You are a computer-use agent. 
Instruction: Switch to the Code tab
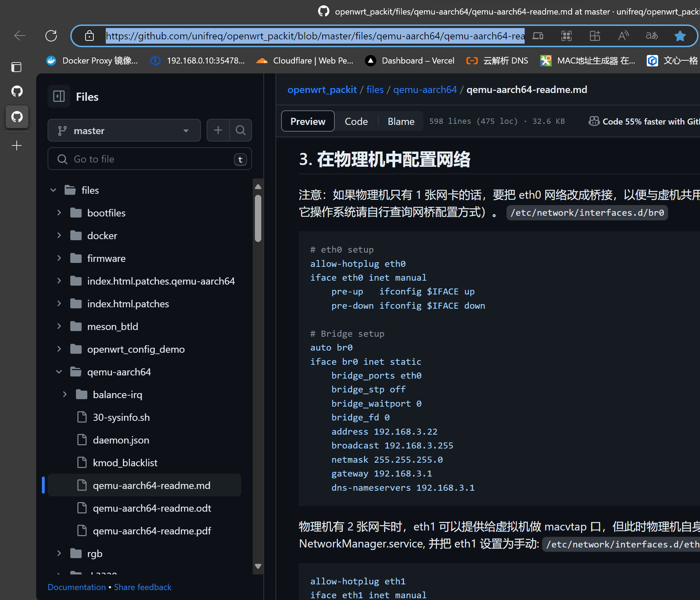[356, 121]
